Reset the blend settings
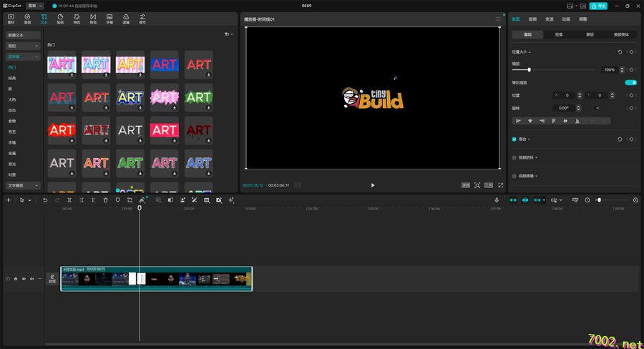The image size is (644, 349). pos(620,139)
